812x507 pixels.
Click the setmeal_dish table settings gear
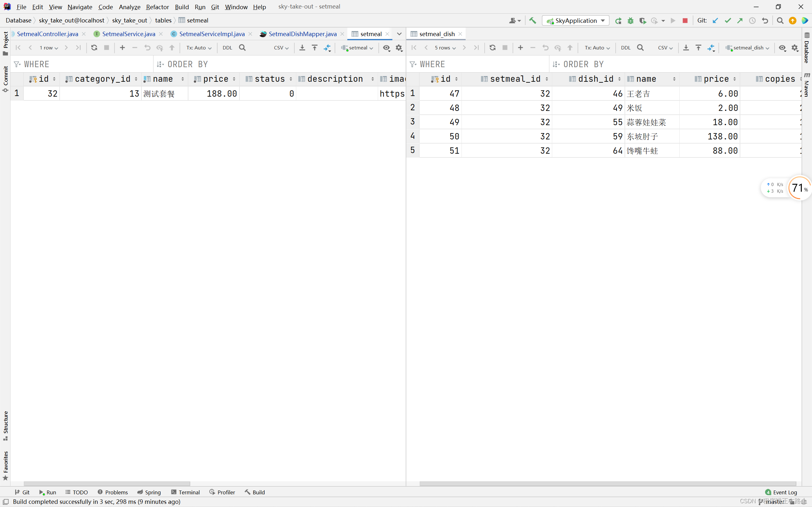tap(795, 48)
